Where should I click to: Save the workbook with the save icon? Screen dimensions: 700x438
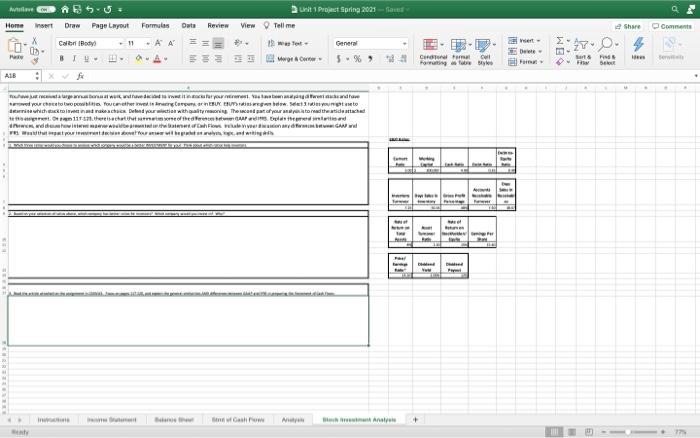pyautogui.click(x=77, y=9)
